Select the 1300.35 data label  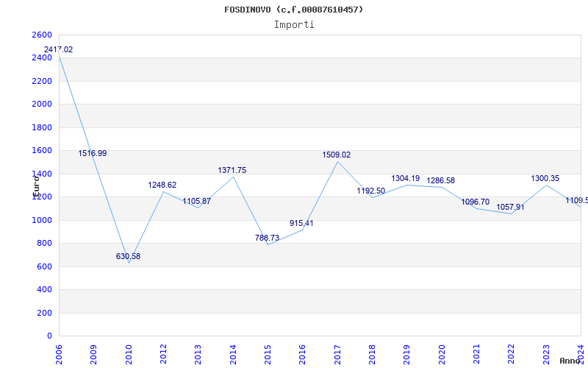(x=545, y=178)
